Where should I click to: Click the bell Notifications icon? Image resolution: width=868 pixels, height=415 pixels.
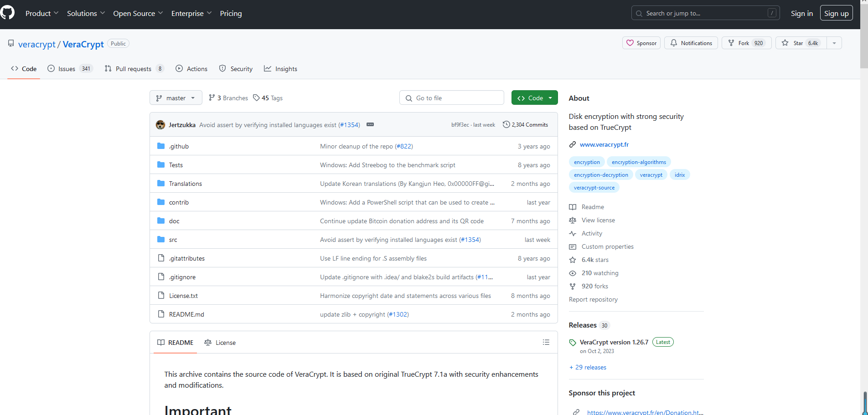click(x=674, y=43)
